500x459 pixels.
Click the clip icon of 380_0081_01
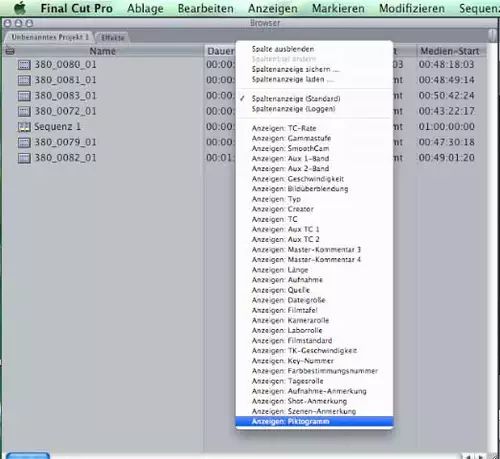(x=24, y=80)
